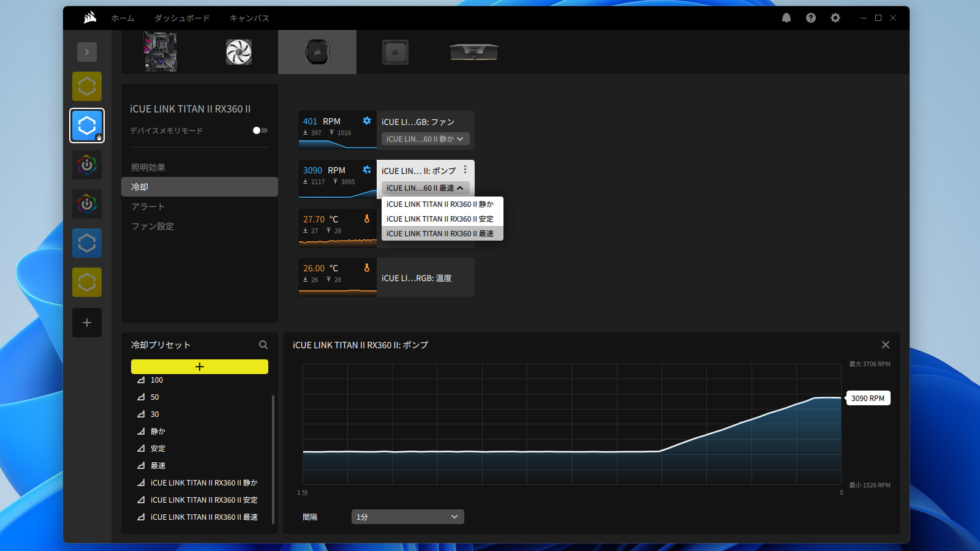Open the 間隔 interval dropdown set to 1分
Viewport: 980px width, 551px height.
click(408, 517)
